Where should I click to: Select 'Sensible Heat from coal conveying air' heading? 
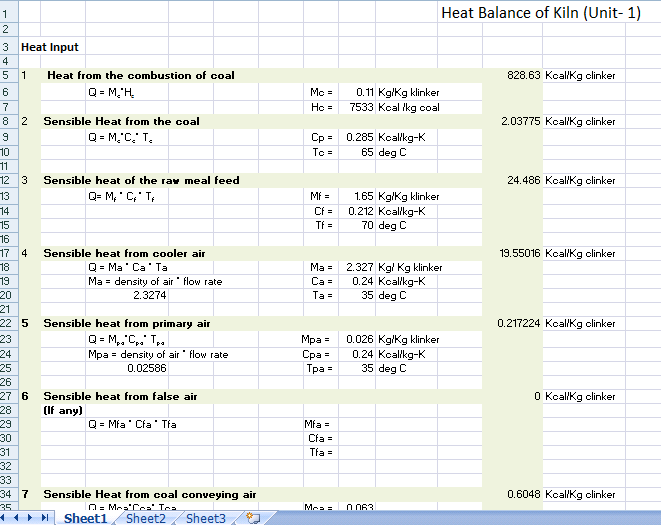coord(150,494)
